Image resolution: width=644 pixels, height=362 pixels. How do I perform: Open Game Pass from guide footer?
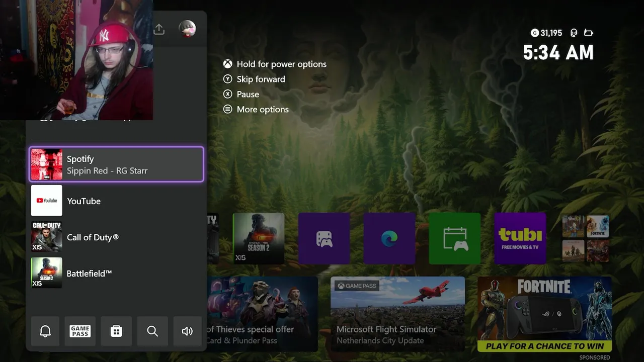coord(80,331)
